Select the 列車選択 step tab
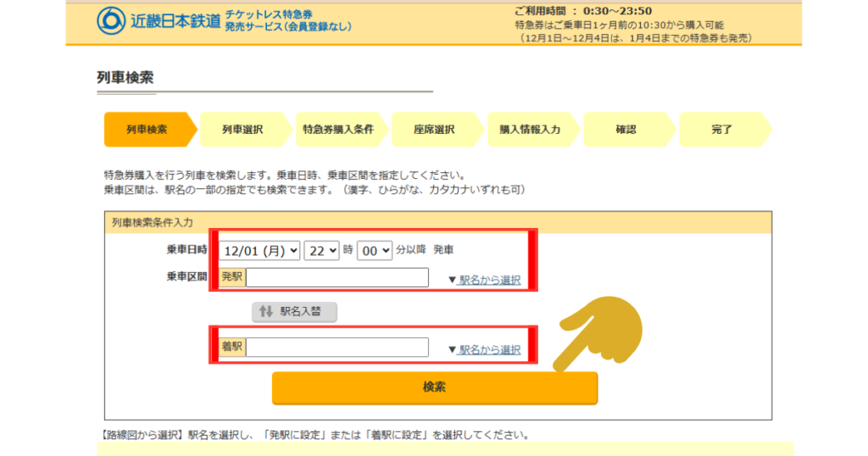Image resolution: width=868 pixels, height=456 pixels. 242,130
